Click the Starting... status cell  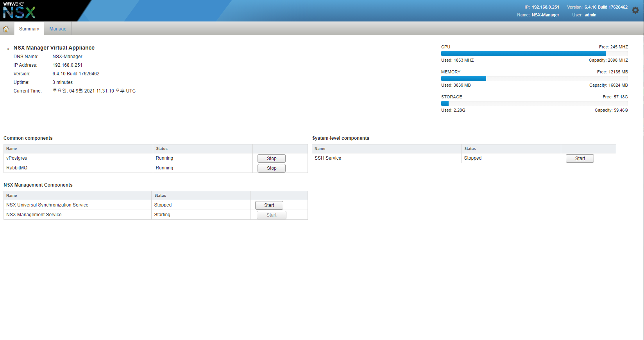pos(201,215)
